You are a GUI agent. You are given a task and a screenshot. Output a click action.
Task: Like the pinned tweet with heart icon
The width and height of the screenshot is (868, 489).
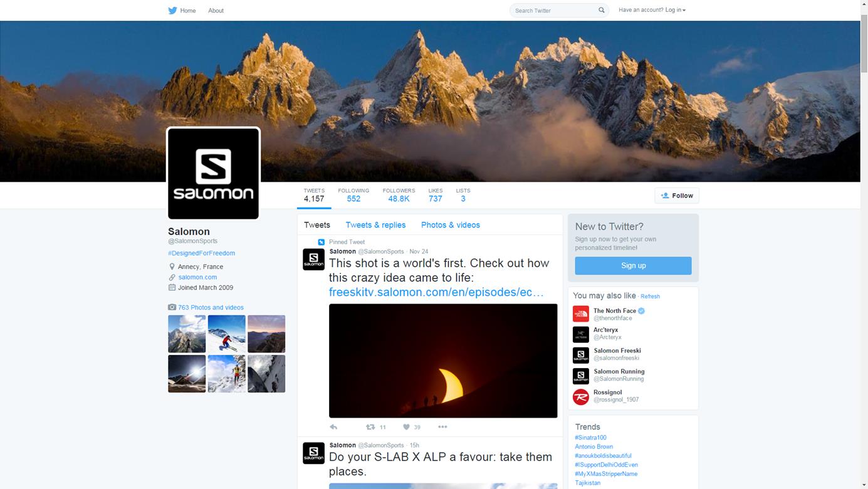point(406,427)
